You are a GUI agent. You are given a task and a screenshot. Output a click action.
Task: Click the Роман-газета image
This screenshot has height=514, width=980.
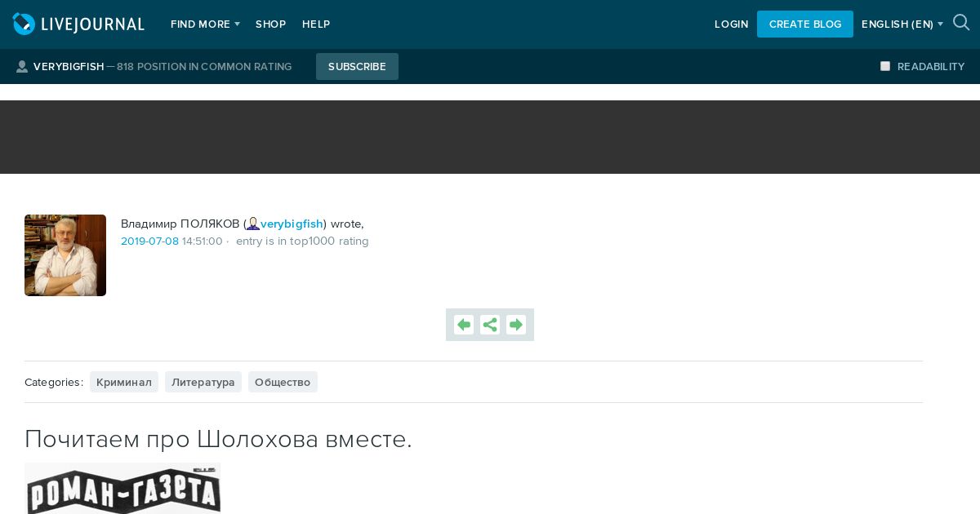pyautogui.click(x=122, y=489)
